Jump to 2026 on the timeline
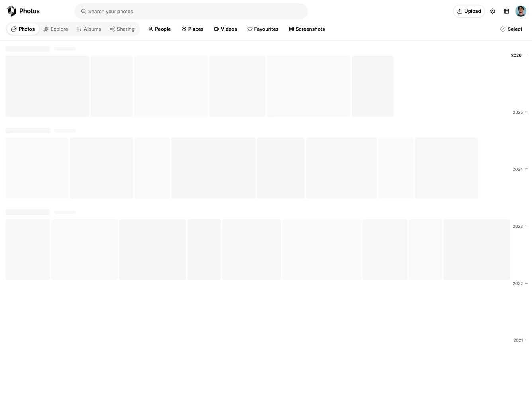Image resolution: width=532 pixels, height=399 pixels. (x=519, y=55)
